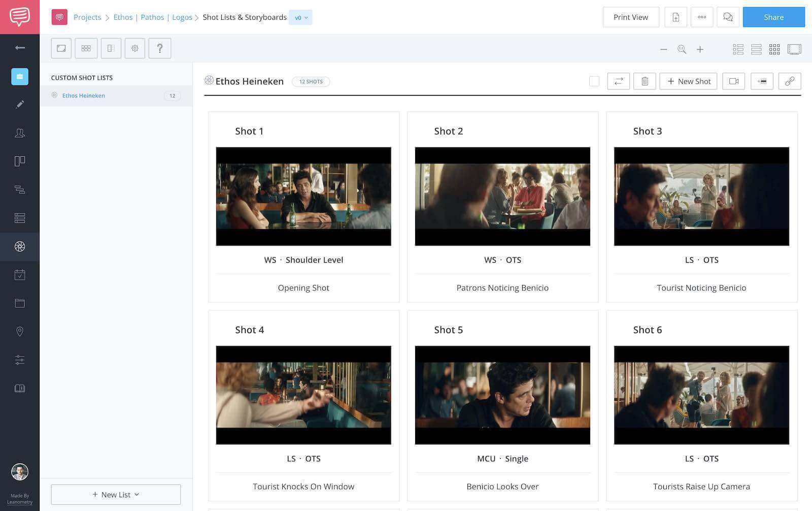
Task: Click the New Shot button
Action: click(x=688, y=81)
